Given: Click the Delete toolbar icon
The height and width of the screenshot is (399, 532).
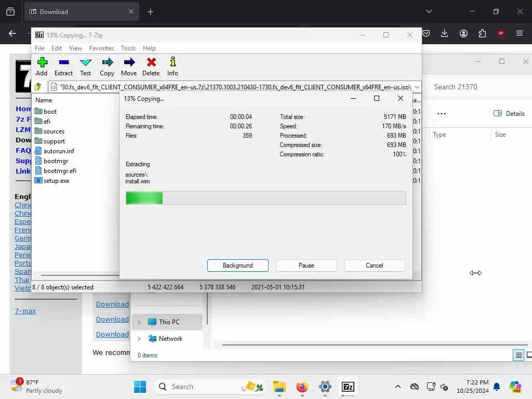Looking at the screenshot, I should click(x=151, y=66).
